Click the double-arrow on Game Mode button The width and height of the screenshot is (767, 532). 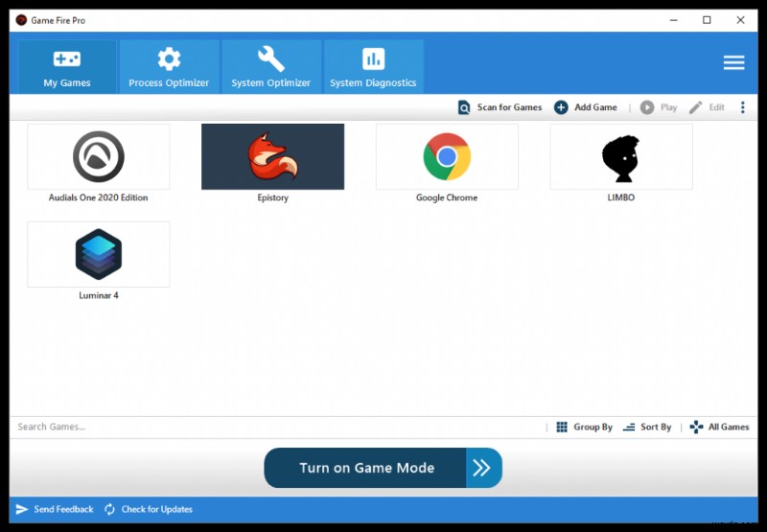[x=482, y=468]
